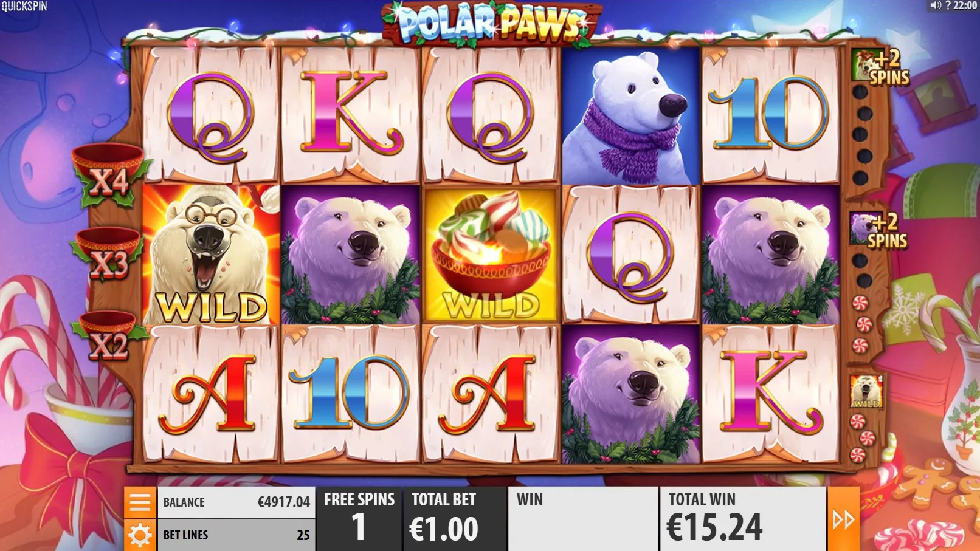980x551 pixels.
Task: Select the middle +2 Spins bear icon
Action: click(878, 230)
